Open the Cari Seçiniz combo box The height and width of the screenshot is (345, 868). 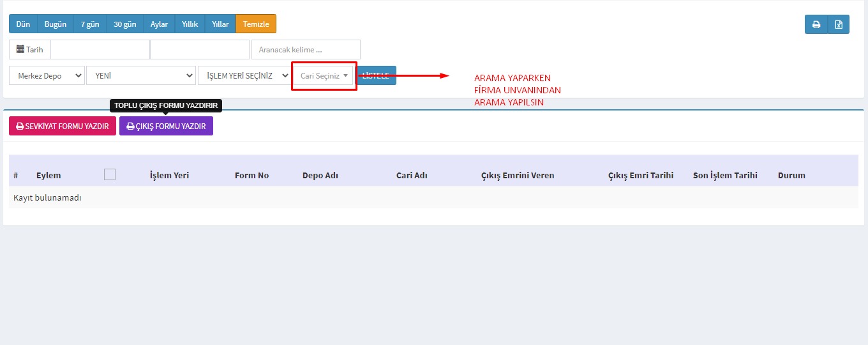(x=324, y=75)
